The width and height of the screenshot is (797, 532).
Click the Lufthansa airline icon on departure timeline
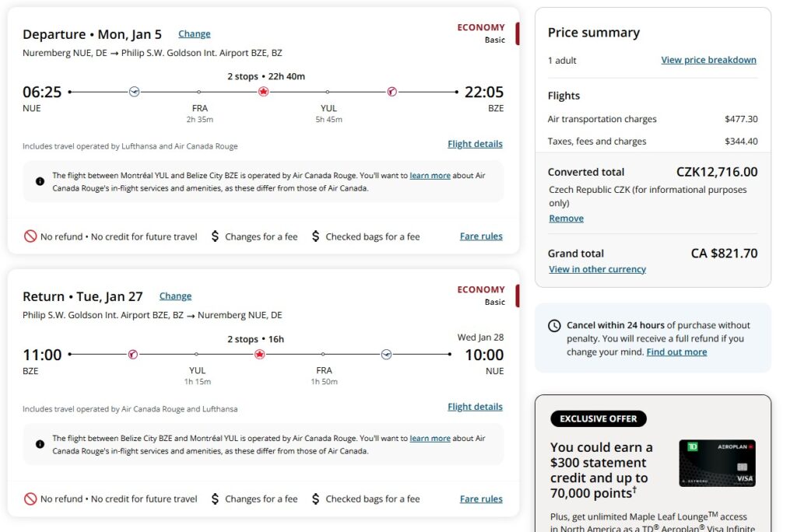134,92
